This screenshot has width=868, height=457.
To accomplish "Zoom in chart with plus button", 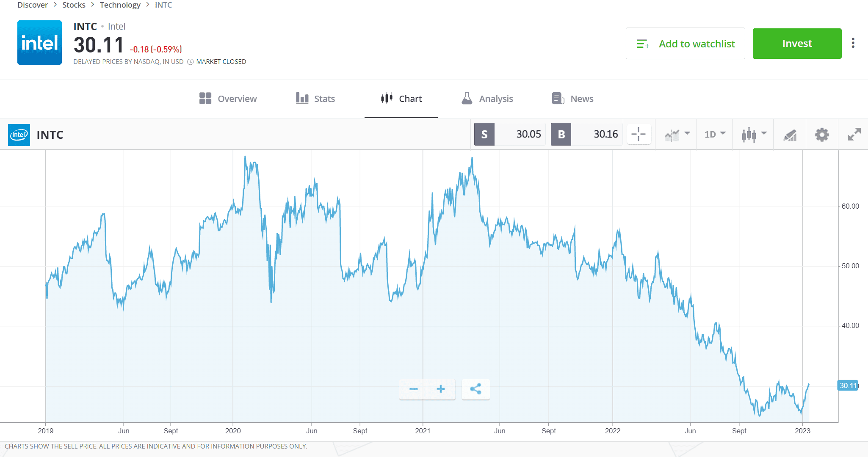I will pyautogui.click(x=441, y=389).
